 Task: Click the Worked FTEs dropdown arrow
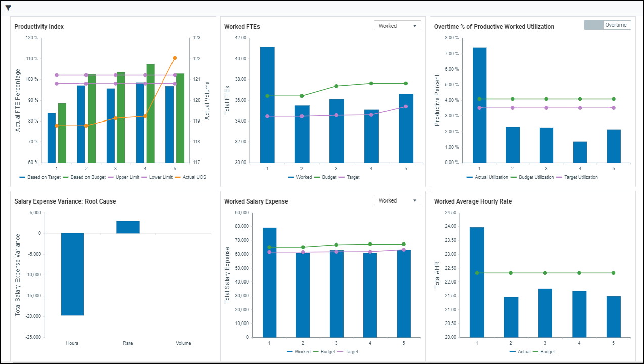pos(414,26)
